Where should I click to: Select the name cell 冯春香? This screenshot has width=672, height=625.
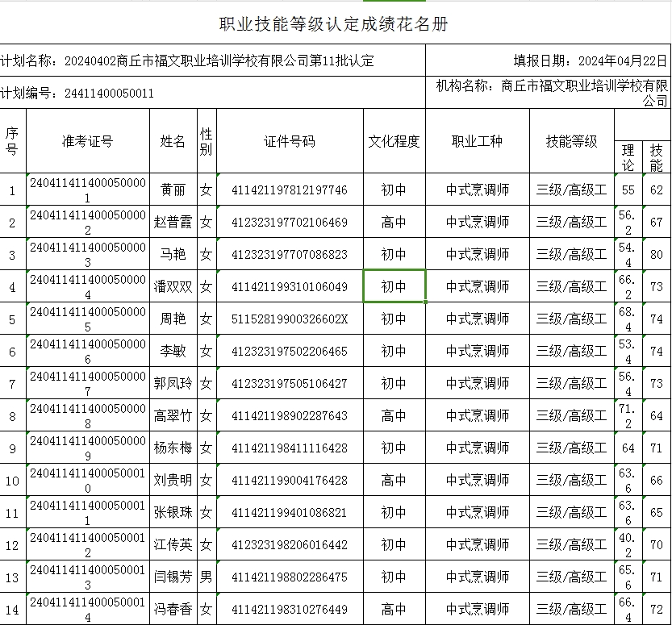(x=173, y=609)
